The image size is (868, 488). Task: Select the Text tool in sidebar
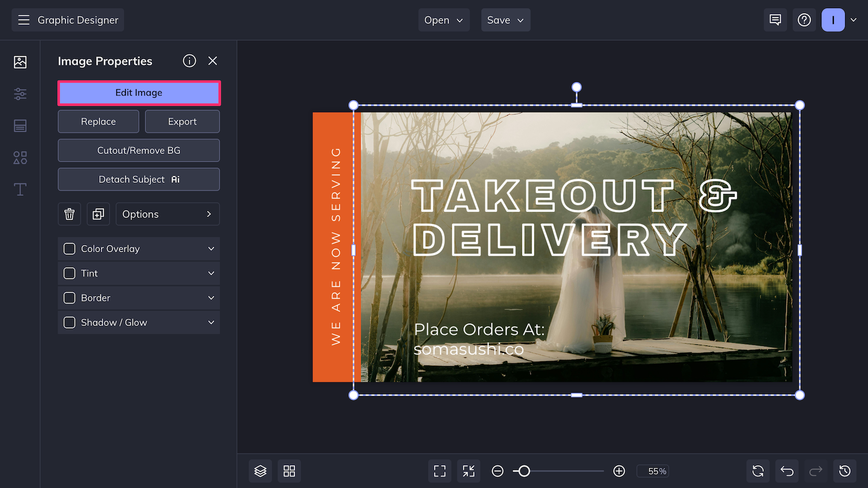(20, 189)
